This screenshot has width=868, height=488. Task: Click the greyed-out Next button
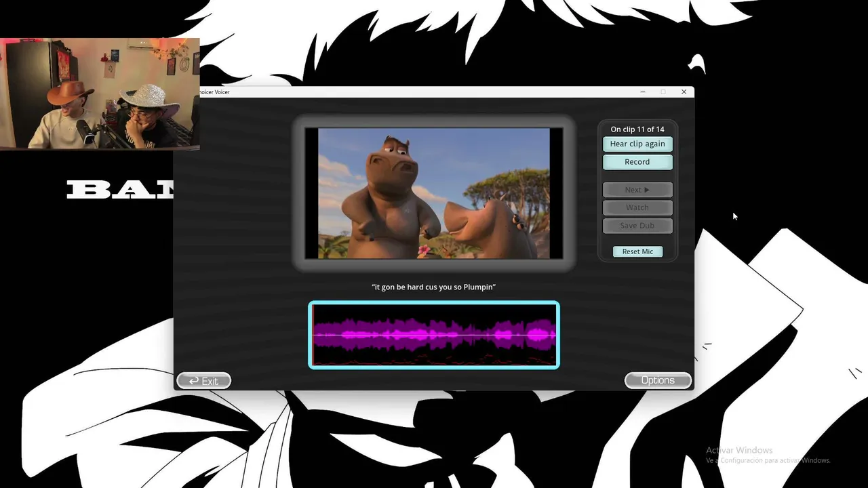coord(637,190)
